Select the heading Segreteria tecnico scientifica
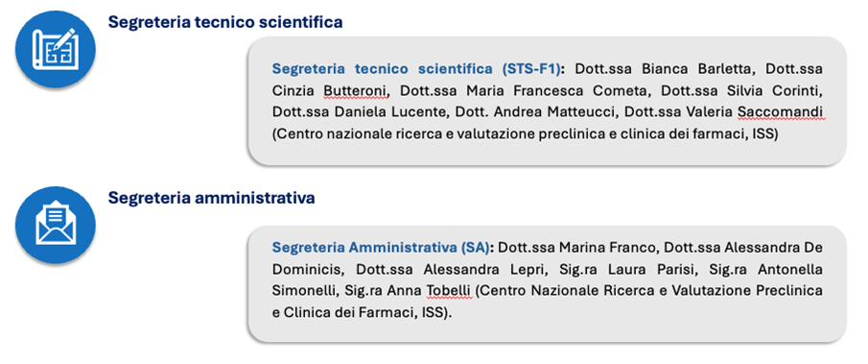868x364 pixels. tap(225, 22)
